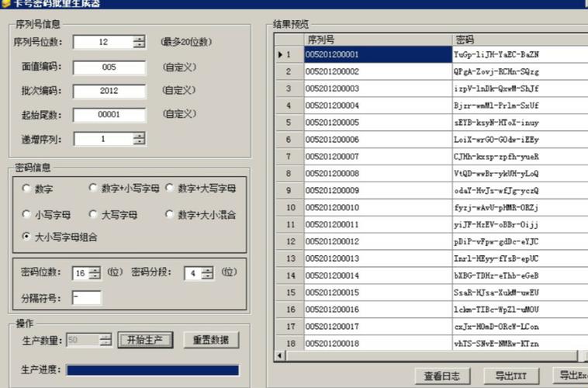The image size is (588, 388).
Task: Select serial cell 005201200013
Action: (x=378, y=258)
